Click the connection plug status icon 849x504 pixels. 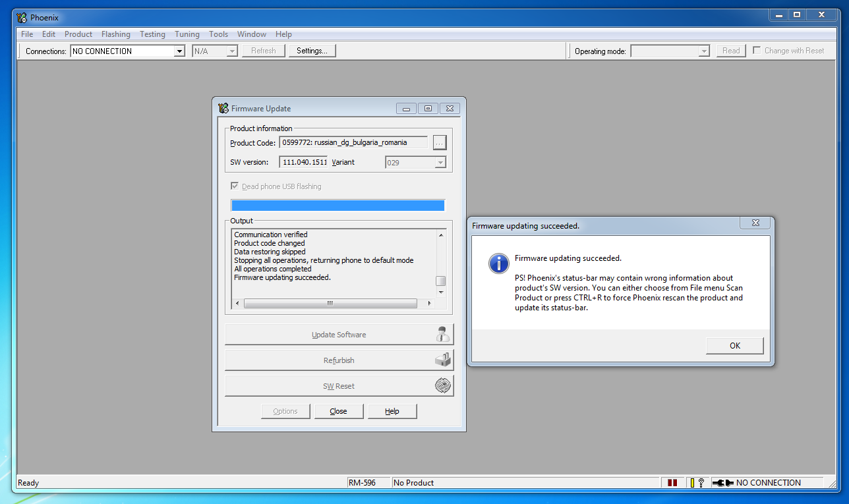point(723,483)
